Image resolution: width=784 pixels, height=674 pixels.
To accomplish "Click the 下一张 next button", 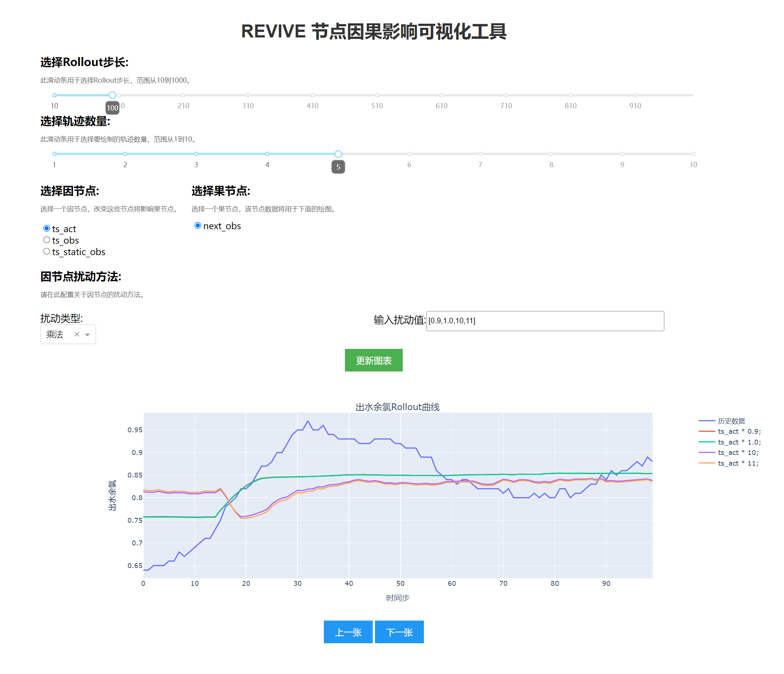I will [399, 632].
